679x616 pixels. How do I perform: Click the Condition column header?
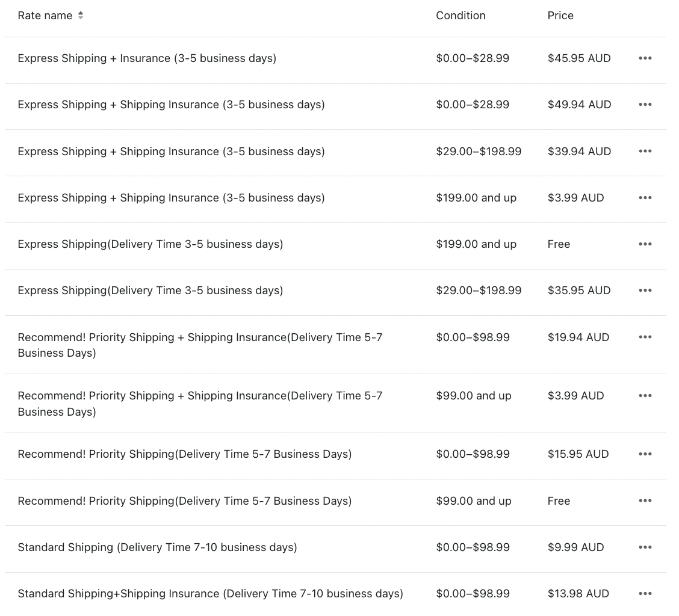pos(460,16)
